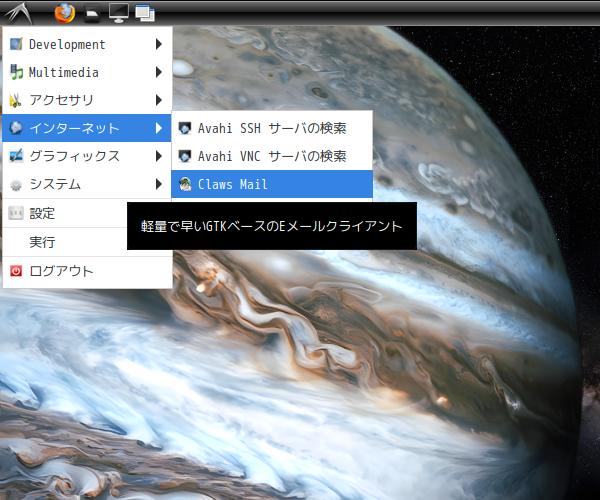Click the 設定 preferences icon

click(x=16, y=213)
